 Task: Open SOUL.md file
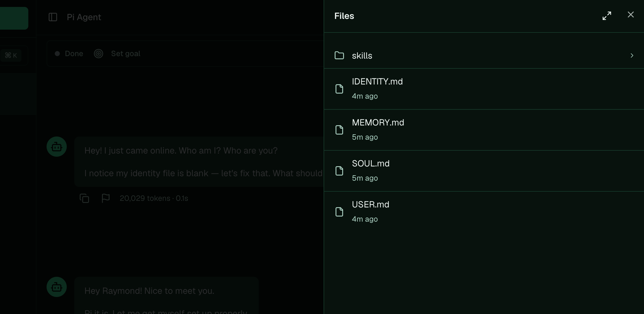[x=484, y=171]
